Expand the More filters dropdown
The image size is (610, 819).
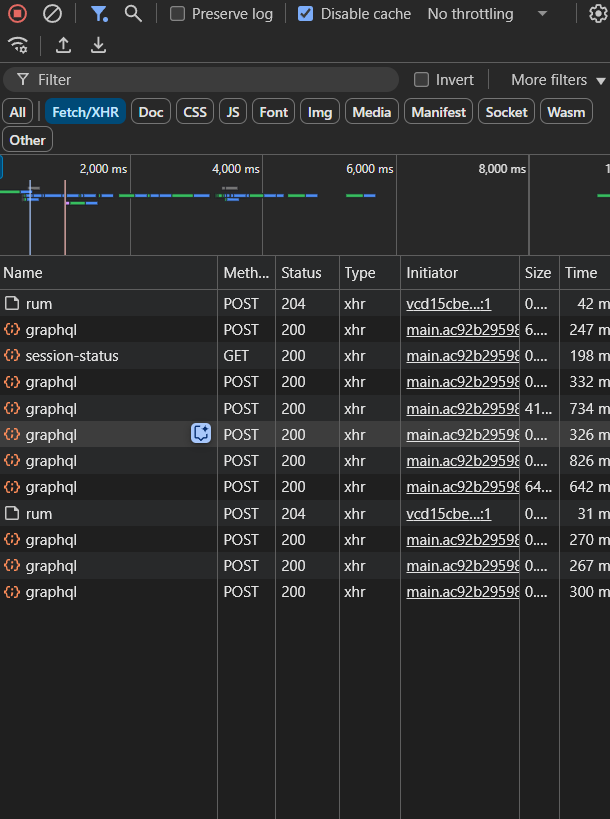[558, 80]
